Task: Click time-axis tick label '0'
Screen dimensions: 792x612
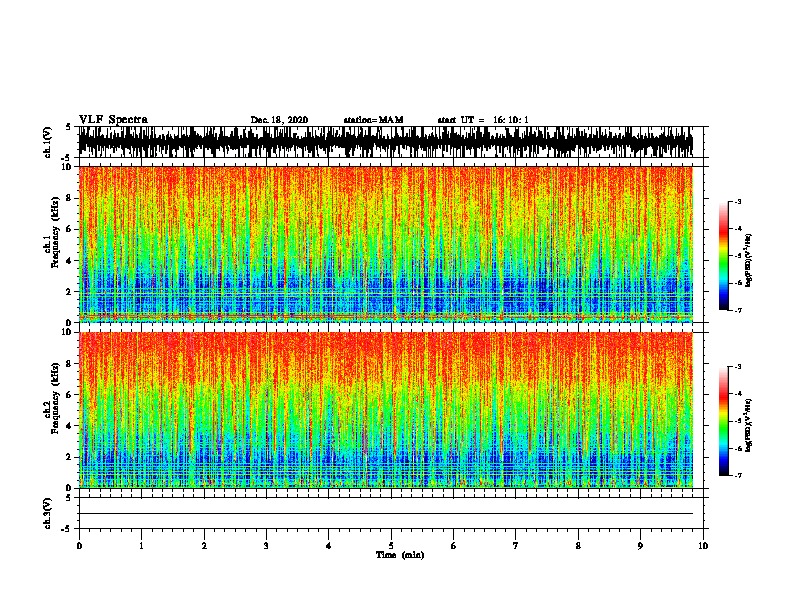Action: pos(79,546)
